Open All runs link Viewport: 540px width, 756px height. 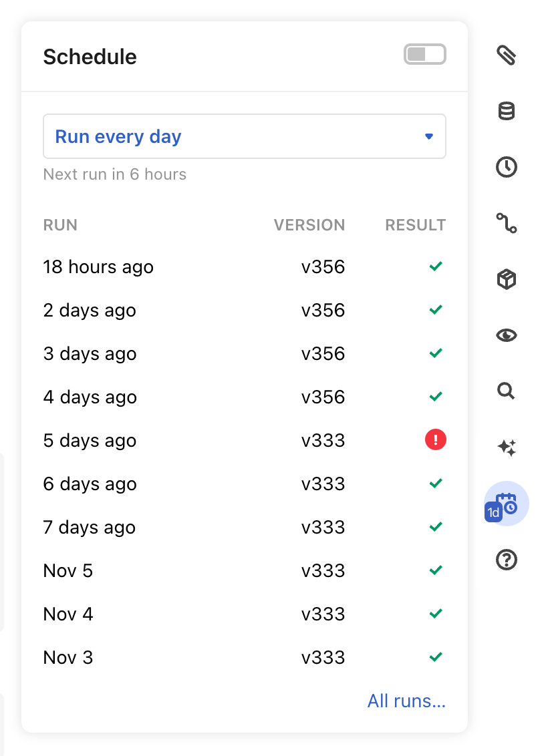406,701
